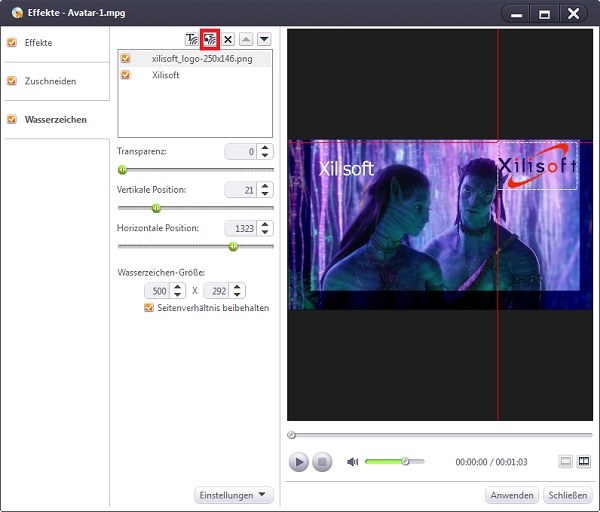Click the Horizontale Position slider handle
This screenshot has width=600, height=512.
233,246
